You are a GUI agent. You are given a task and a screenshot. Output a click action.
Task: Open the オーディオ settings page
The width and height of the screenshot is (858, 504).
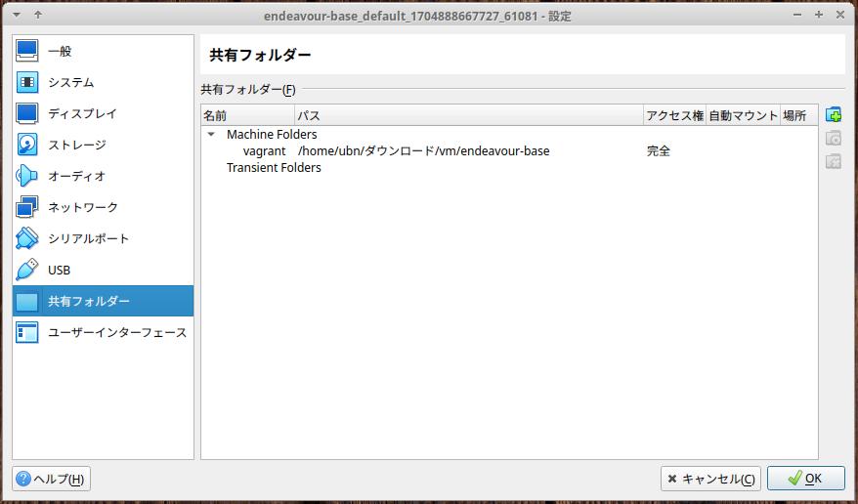(103, 176)
